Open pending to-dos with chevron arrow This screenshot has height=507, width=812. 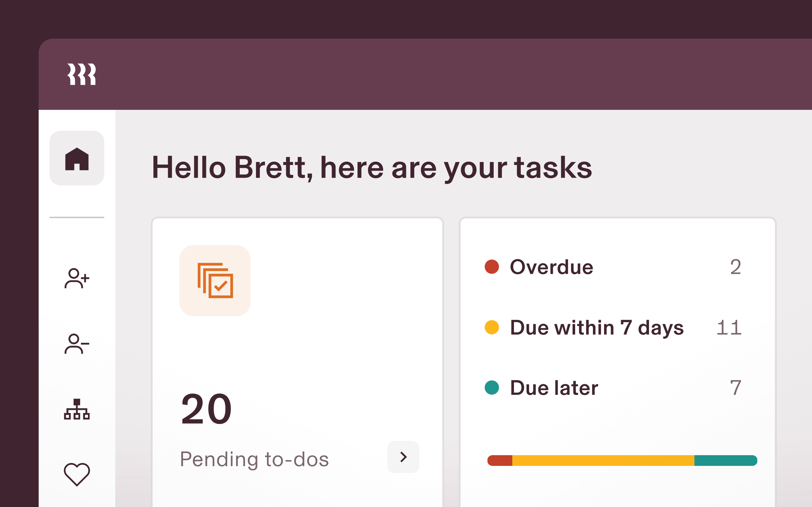pyautogui.click(x=403, y=457)
